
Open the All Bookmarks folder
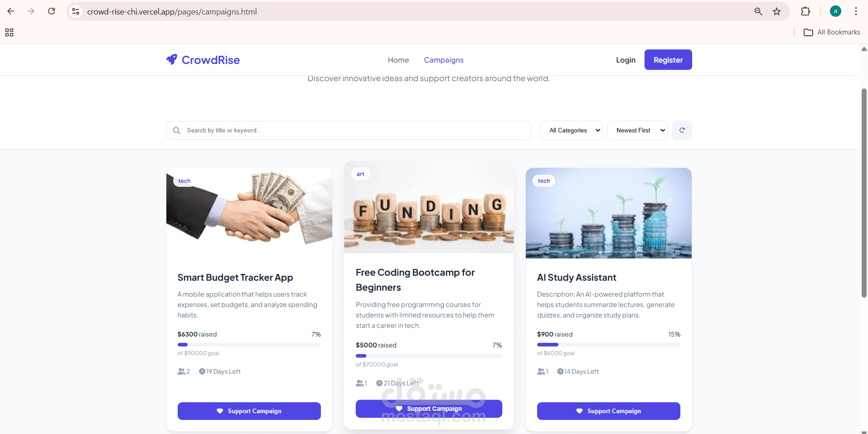(832, 32)
